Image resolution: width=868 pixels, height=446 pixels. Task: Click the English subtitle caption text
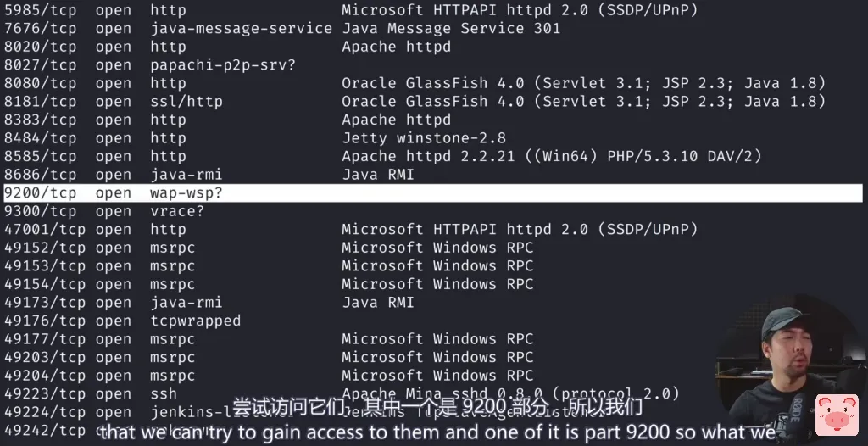pos(437,432)
